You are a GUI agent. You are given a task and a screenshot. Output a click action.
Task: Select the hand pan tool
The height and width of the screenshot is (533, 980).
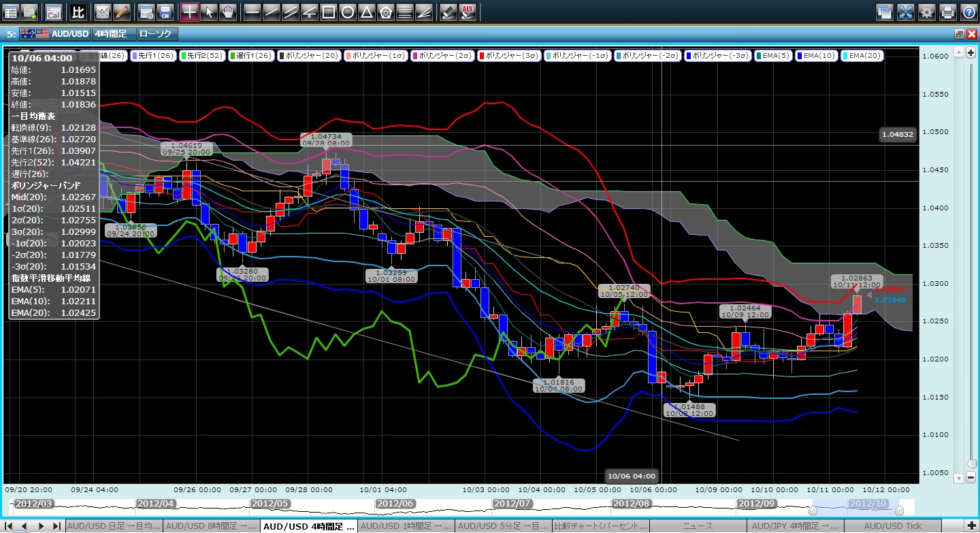click(x=228, y=12)
